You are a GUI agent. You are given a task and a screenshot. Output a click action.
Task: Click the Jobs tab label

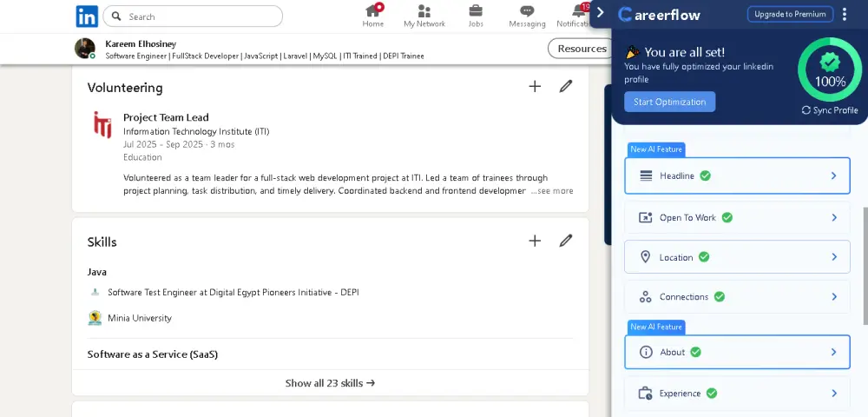[476, 23]
